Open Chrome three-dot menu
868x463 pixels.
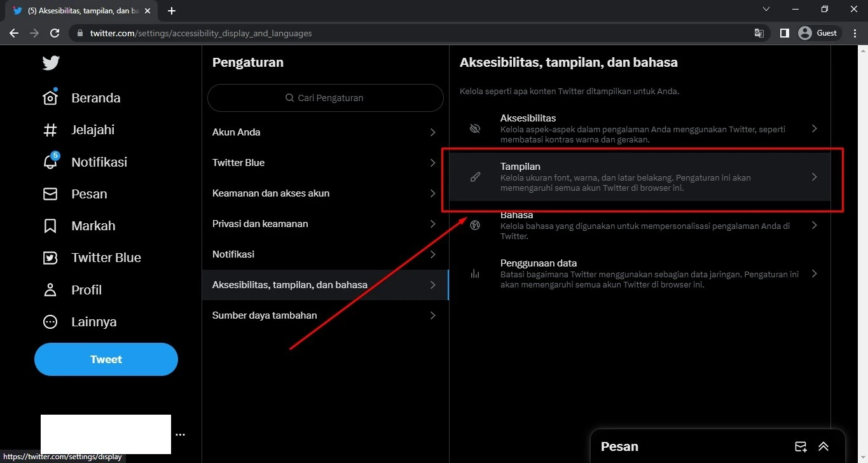pyautogui.click(x=854, y=33)
